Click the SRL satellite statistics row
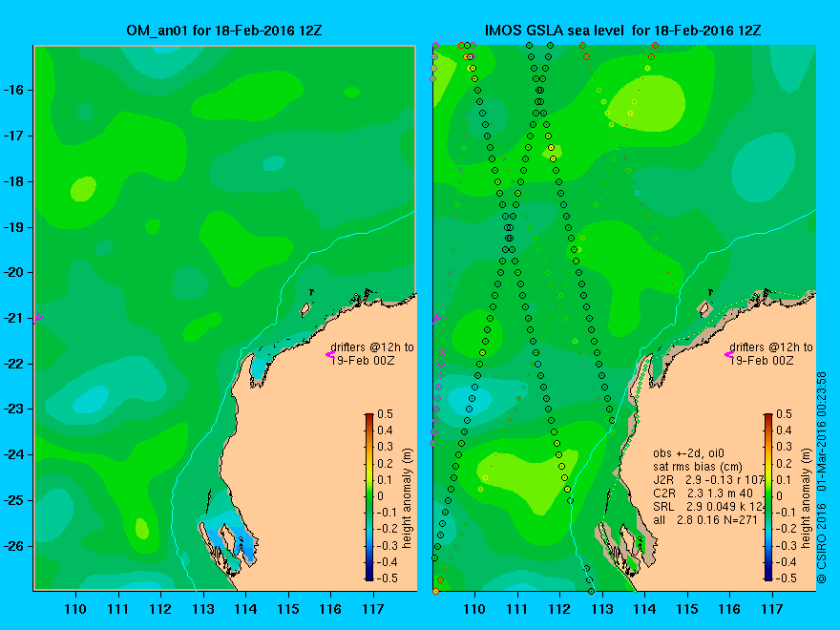840x630 pixels. click(708, 506)
